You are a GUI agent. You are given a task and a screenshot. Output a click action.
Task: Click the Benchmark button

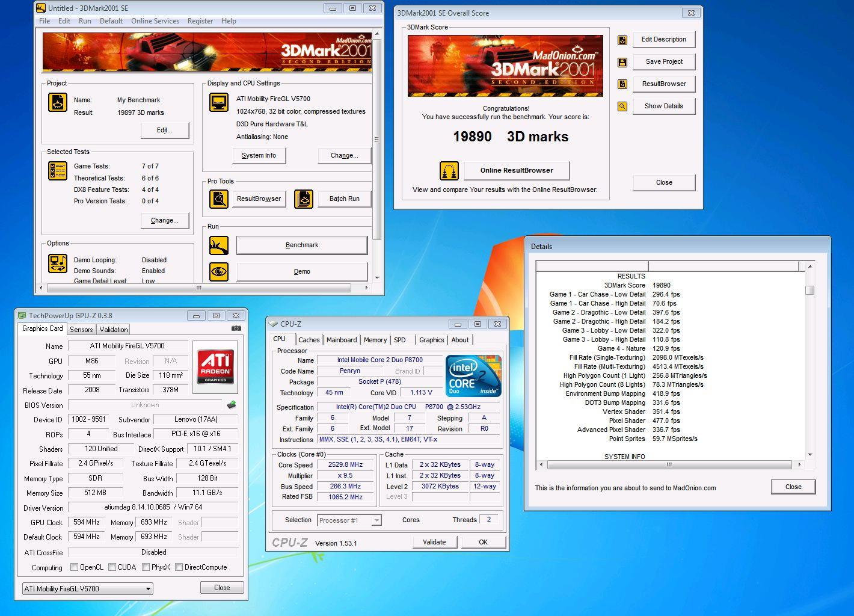click(x=302, y=245)
